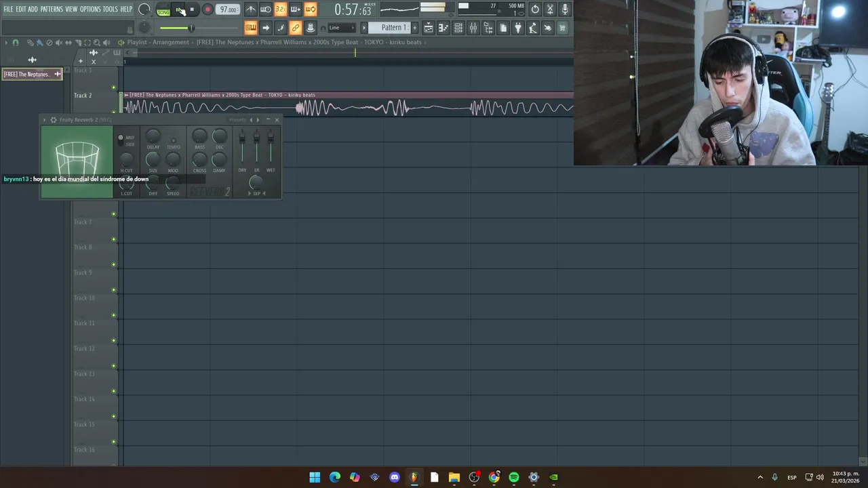Click the record button
868x488 pixels.
point(208,9)
